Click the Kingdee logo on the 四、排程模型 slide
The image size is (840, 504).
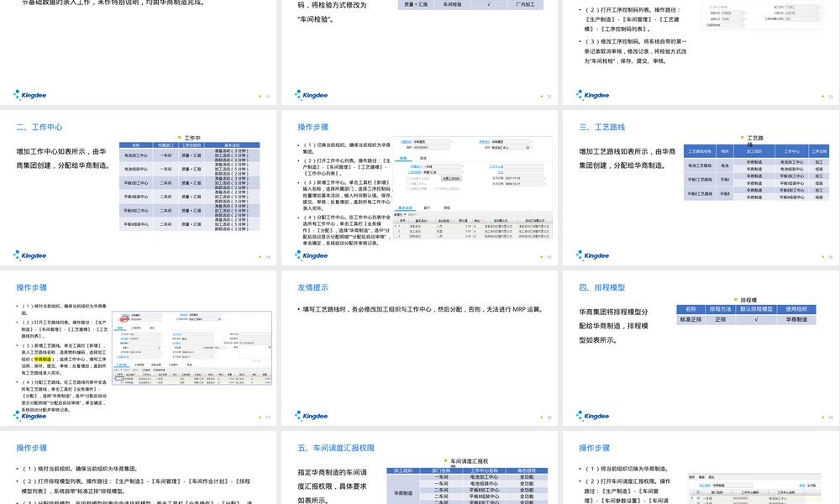click(592, 416)
